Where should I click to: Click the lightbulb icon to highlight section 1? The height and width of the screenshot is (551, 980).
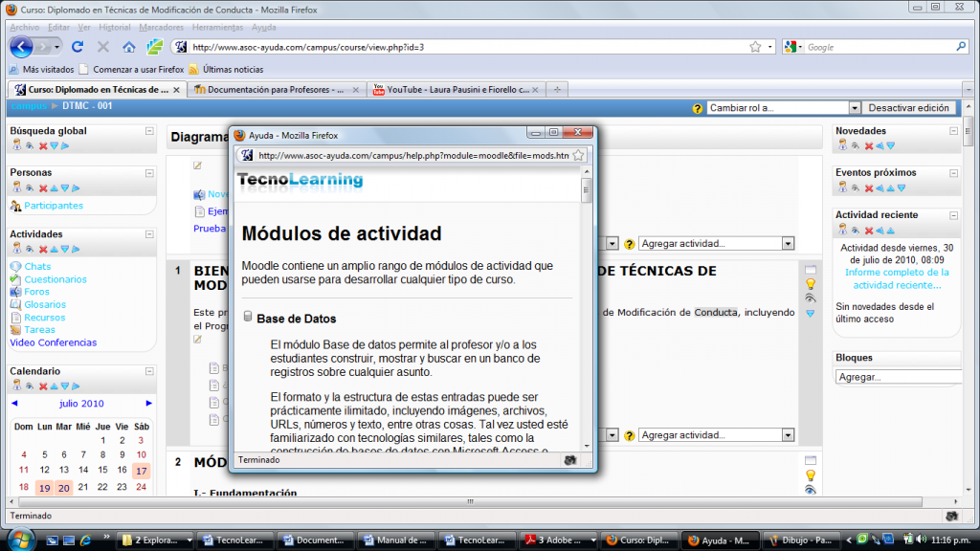(x=811, y=284)
